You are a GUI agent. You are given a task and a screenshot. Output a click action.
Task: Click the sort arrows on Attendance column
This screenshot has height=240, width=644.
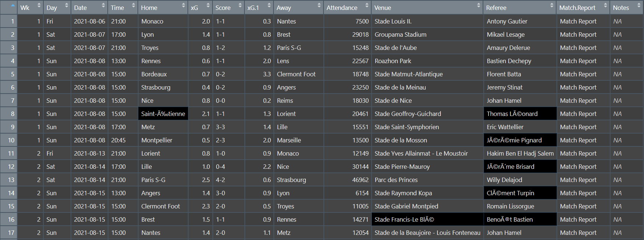366,6
